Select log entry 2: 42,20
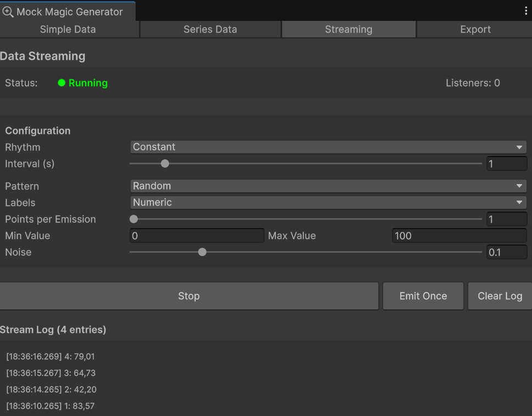The image size is (532, 416). pos(51,390)
